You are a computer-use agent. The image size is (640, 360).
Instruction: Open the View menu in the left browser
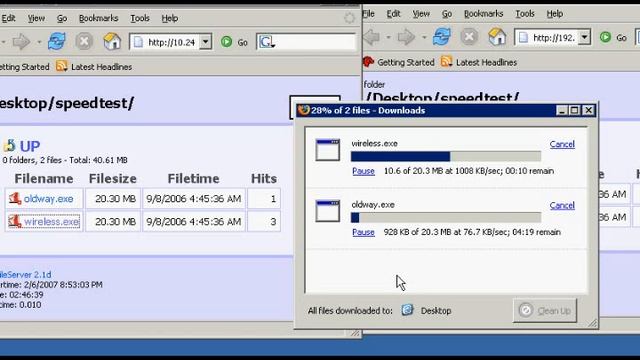click(36, 18)
